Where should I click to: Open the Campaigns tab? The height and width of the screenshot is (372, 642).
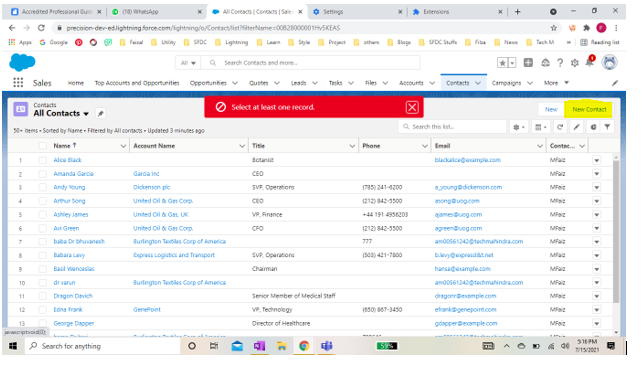(x=506, y=83)
